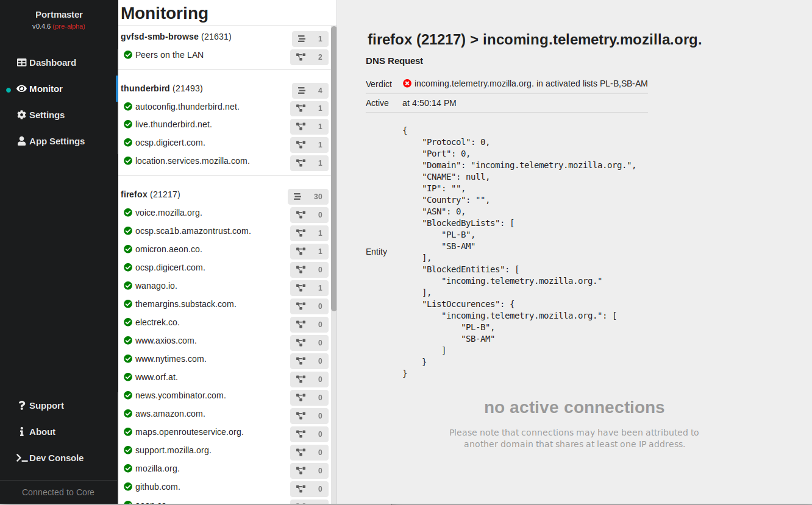The image size is (812, 505).
Task: Click green check beside www.orf.at.
Action: (128, 377)
